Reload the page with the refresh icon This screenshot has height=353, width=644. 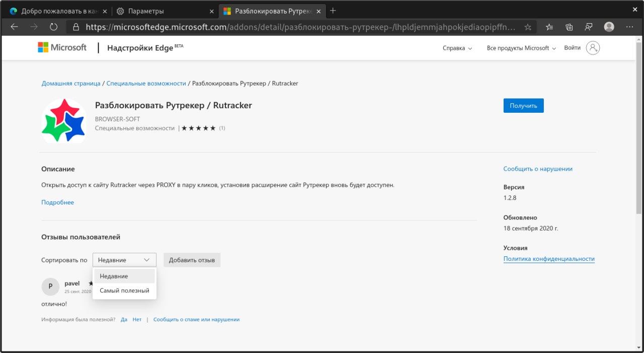tap(53, 27)
